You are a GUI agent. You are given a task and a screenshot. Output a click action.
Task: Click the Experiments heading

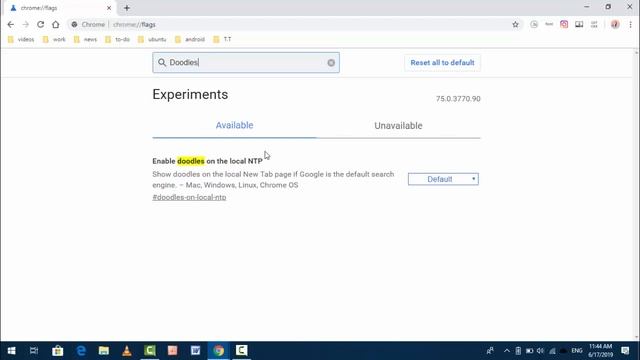click(x=190, y=94)
